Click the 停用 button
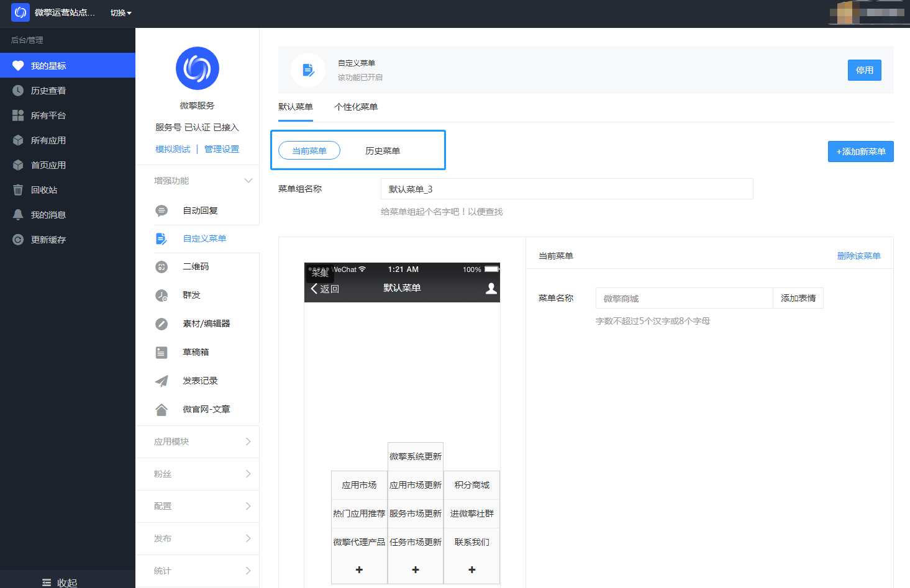 tap(865, 70)
